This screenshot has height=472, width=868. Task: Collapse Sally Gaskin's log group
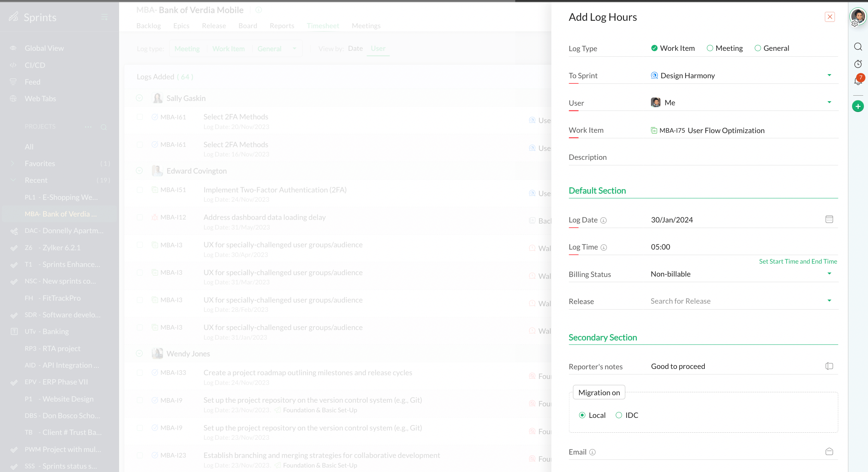point(139,98)
